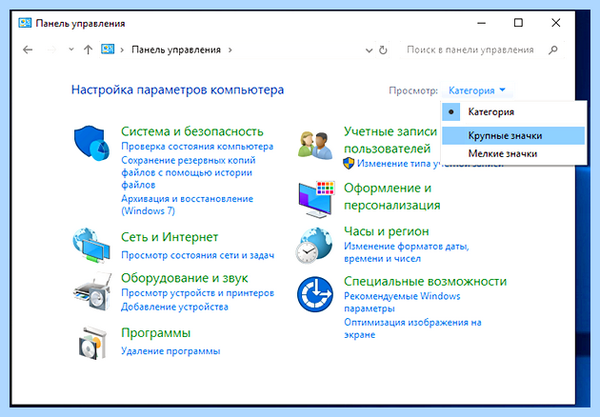Click Панель управления breadcrumb item

click(x=176, y=50)
